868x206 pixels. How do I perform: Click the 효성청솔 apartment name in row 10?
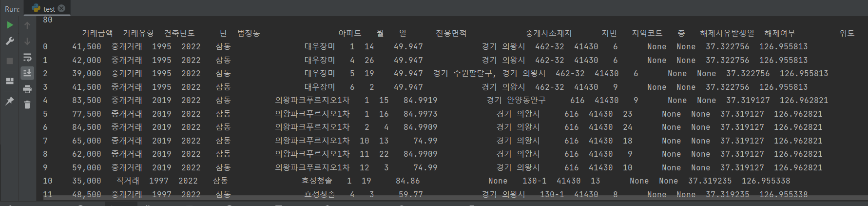[317, 181]
